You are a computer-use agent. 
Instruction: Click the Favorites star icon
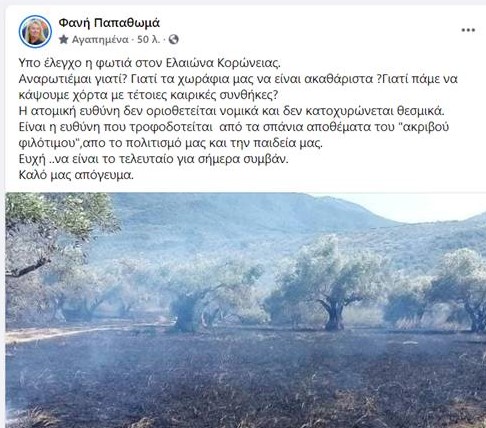tap(64, 40)
